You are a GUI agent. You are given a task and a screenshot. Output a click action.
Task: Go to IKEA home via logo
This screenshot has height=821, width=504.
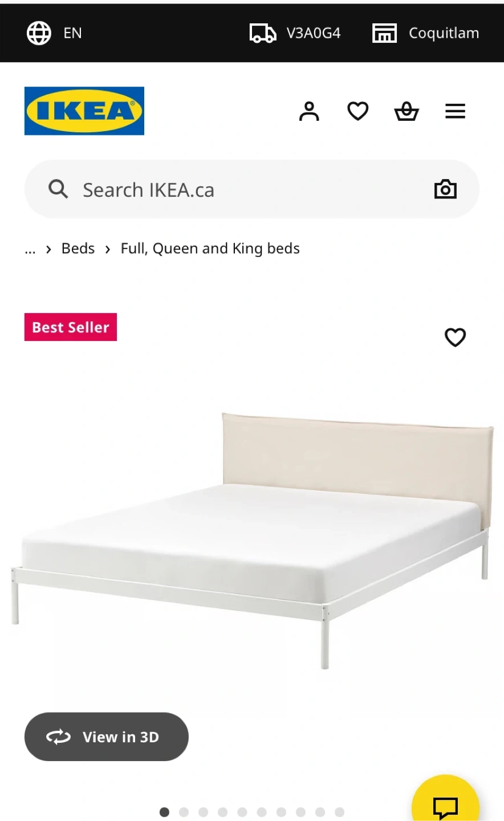(84, 111)
